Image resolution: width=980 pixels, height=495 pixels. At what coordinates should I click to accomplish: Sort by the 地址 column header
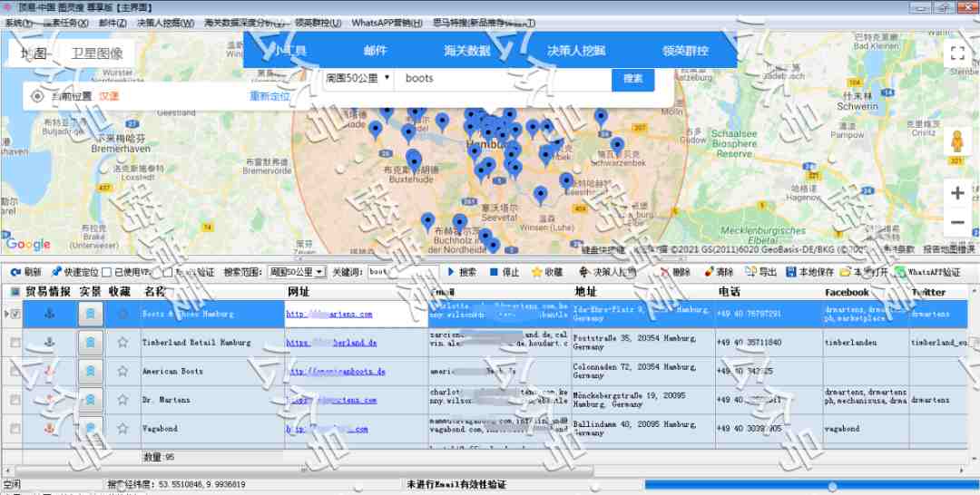(x=643, y=292)
